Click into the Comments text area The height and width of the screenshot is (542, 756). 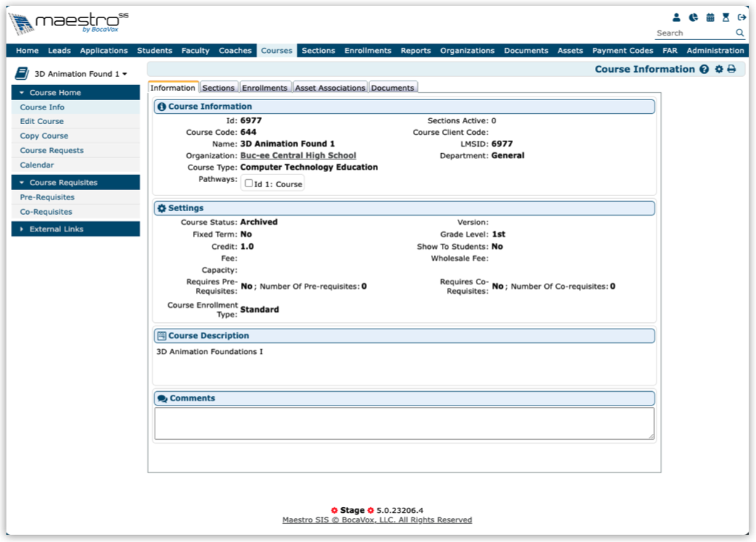coord(404,423)
